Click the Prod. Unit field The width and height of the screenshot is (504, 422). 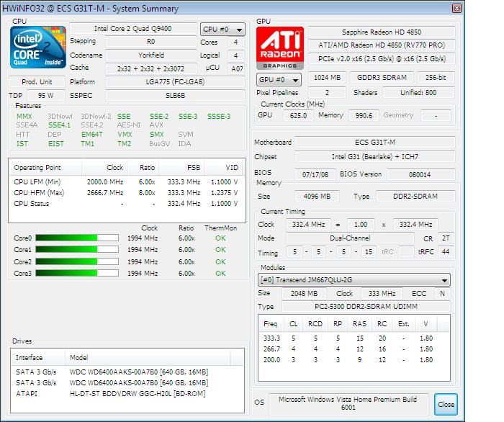tap(37, 82)
